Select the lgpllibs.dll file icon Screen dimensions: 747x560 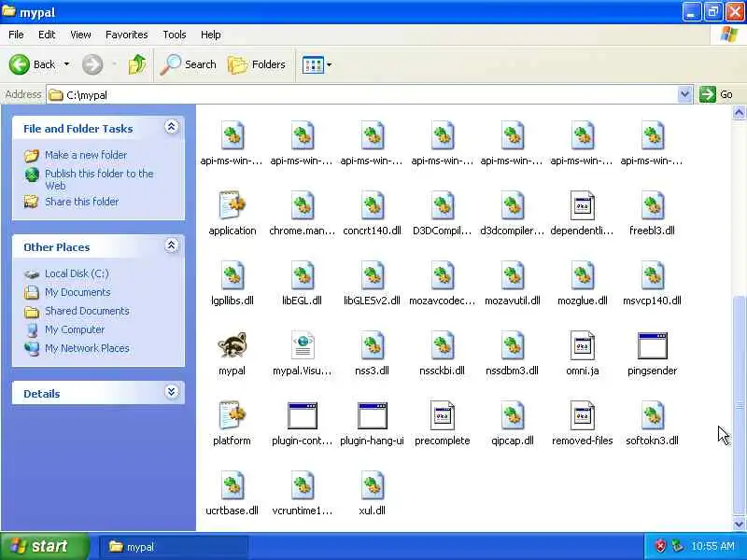232,275
